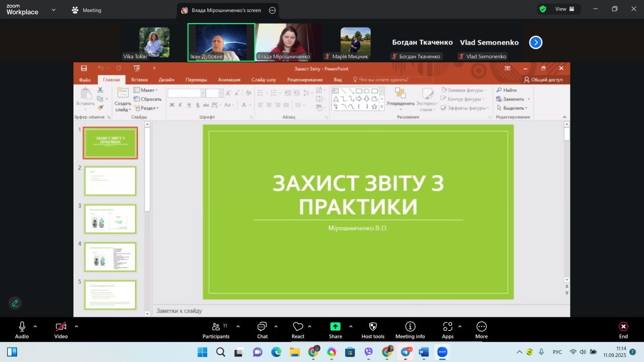The image size is (644, 362).
Task: Expand audio options arrow next to Audio
Action: [35, 326]
